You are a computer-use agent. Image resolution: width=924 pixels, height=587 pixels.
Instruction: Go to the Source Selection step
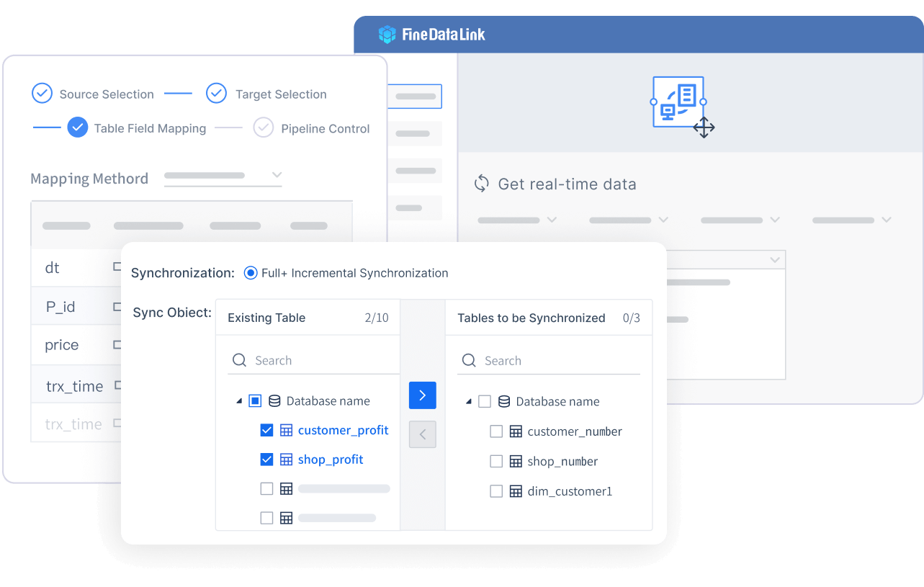click(106, 94)
